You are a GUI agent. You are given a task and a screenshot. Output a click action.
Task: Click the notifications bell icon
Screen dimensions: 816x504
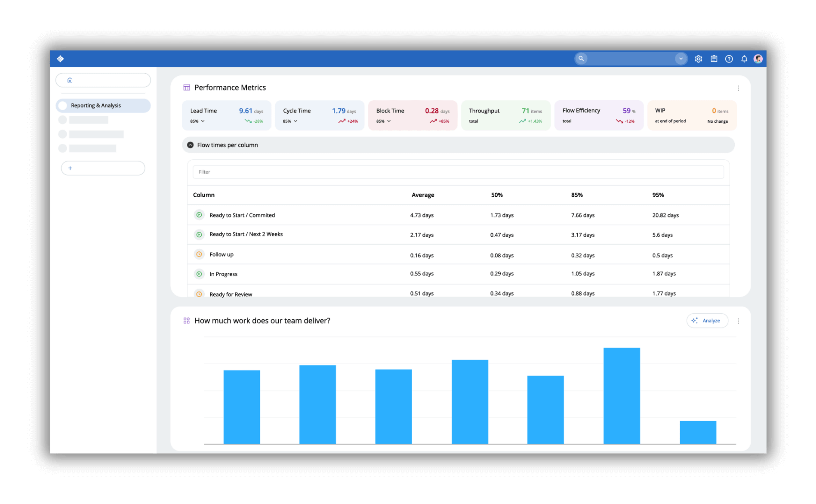click(x=744, y=59)
